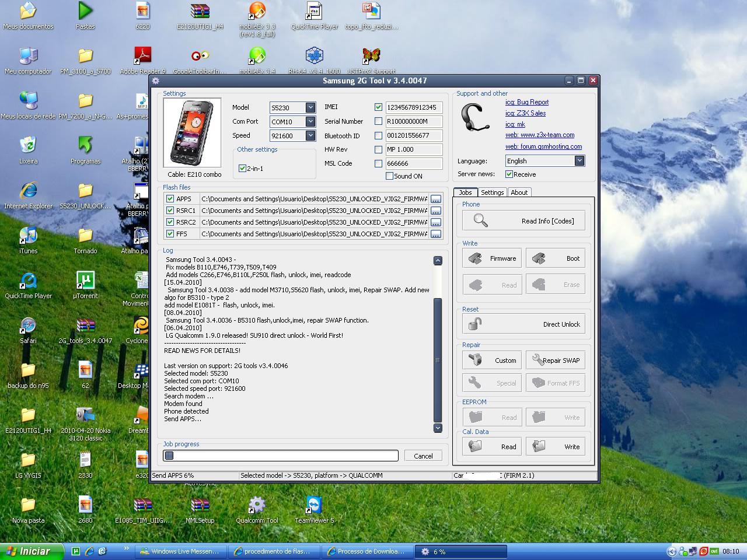Uncheck the FFS flash file checkbox
The image size is (747, 560).
click(170, 234)
